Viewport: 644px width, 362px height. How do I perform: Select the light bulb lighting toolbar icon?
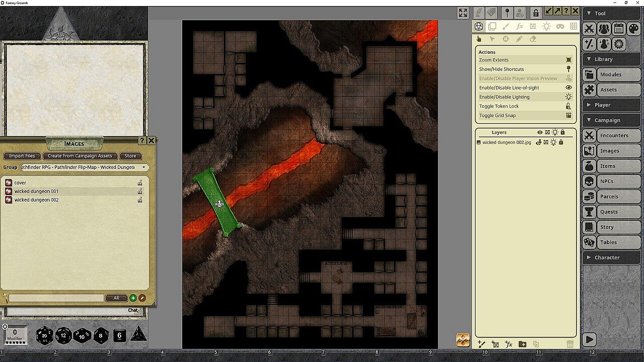tap(546, 27)
